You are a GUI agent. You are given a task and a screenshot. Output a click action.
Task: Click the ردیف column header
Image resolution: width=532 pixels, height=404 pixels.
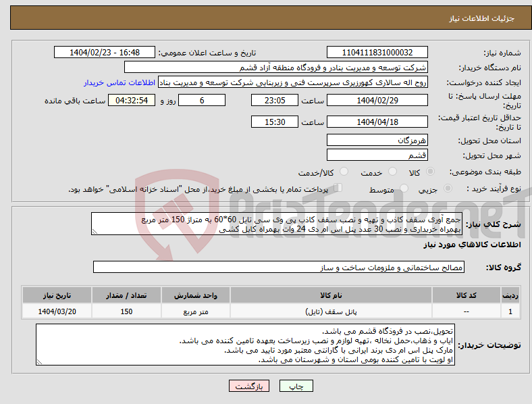(x=510, y=295)
